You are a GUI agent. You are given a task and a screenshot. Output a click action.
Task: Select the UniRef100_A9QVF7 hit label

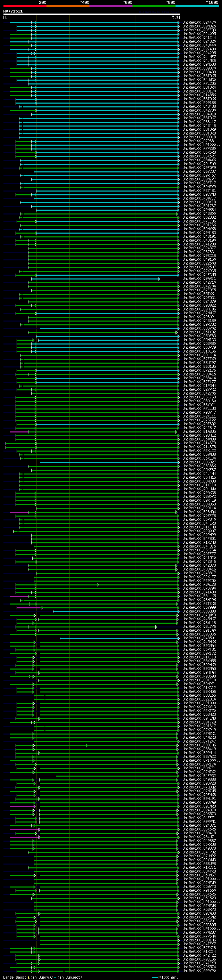[199, 412]
